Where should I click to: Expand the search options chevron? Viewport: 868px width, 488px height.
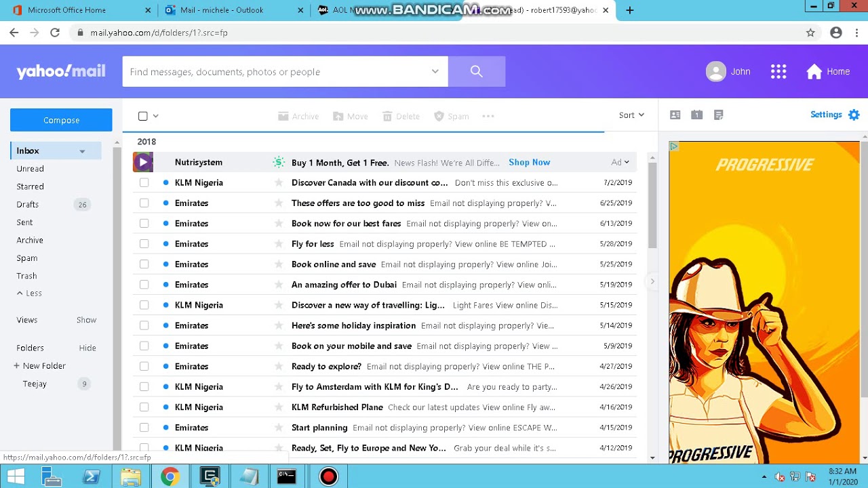435,71
